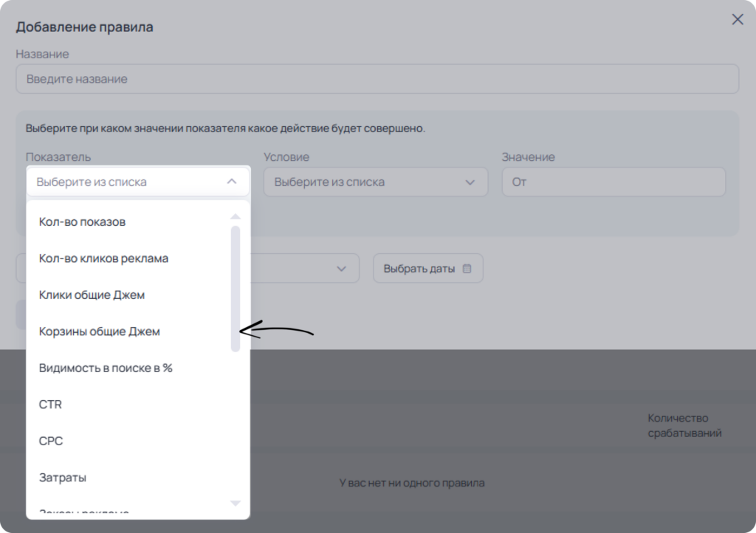
Task: Click the list scroll-up arrow
Action: [236, 216]
